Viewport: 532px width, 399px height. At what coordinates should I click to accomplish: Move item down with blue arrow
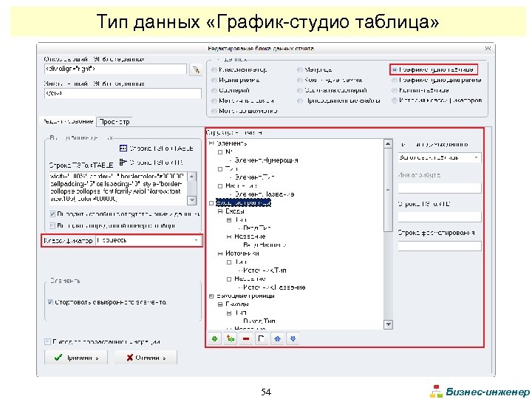[x=293, y=338]
